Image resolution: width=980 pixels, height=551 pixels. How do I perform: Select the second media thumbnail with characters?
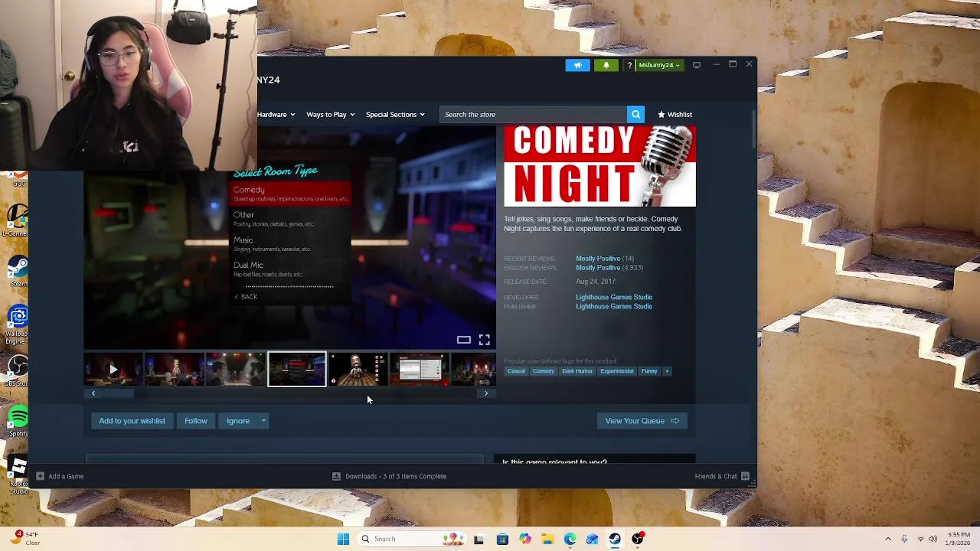click(x=175, y=370)
